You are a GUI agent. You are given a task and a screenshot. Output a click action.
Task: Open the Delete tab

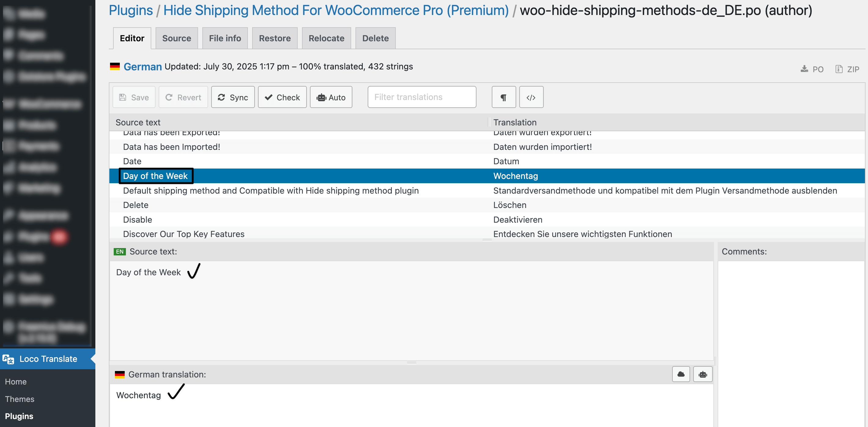[375, 38]
